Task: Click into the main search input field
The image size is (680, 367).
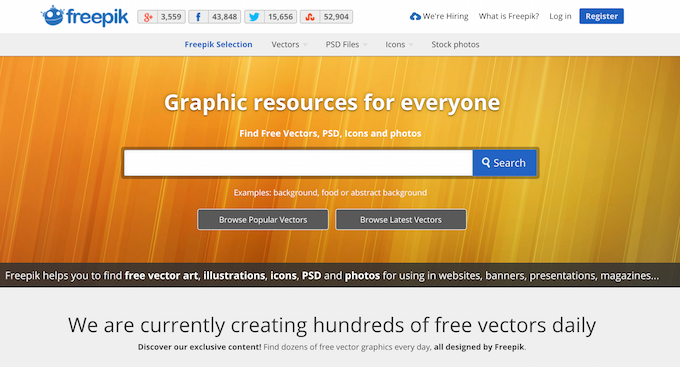Action: (298, 163)
